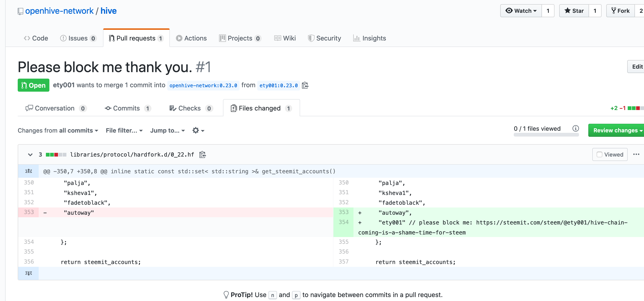
Task: Open diff settings gear dropdown
Action: [x=198, y=130]
